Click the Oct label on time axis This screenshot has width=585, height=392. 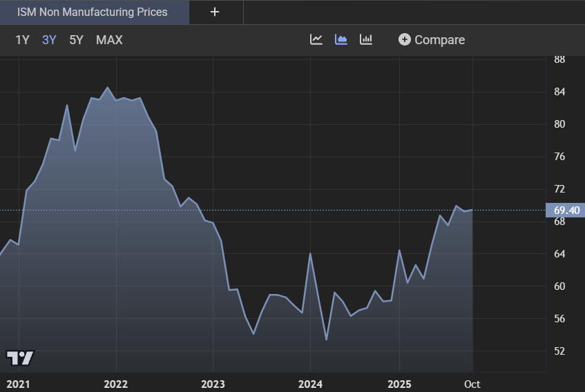[x=472, y=384]
